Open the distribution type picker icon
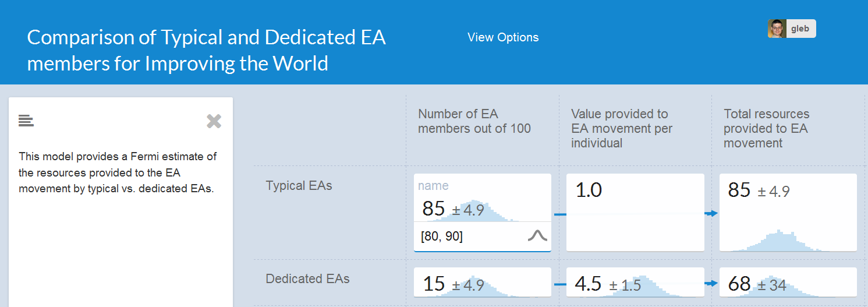The height and width of the screenshot is (307, 868). [537, 236]
